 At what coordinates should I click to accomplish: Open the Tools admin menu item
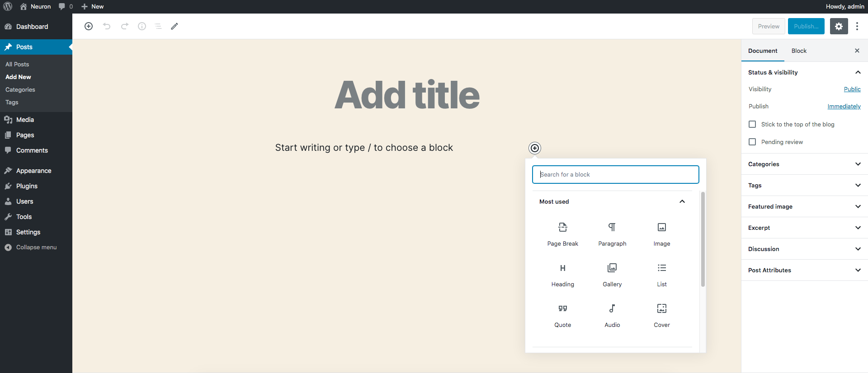(x=36, y=217)
